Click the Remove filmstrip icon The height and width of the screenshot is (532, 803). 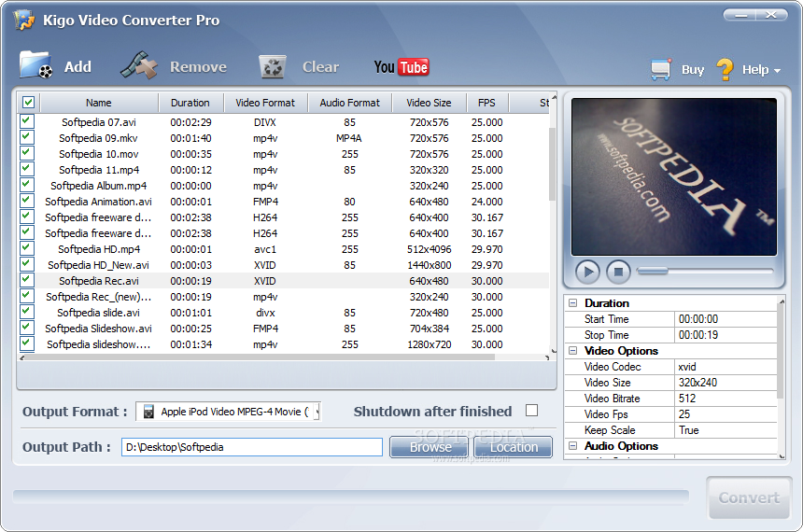pyautogui.click(x=139, y=65)
